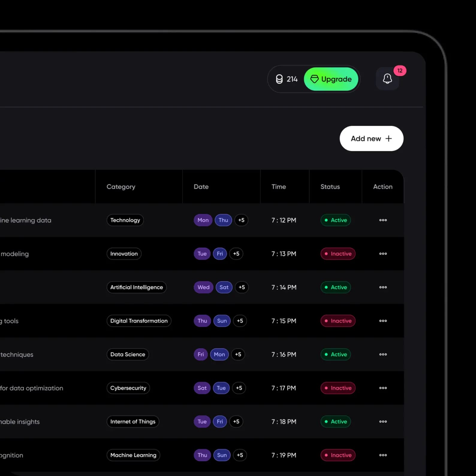Select the Machine Learning category tag
Viewport: 476px width, 476px height.
pos(133,455)
